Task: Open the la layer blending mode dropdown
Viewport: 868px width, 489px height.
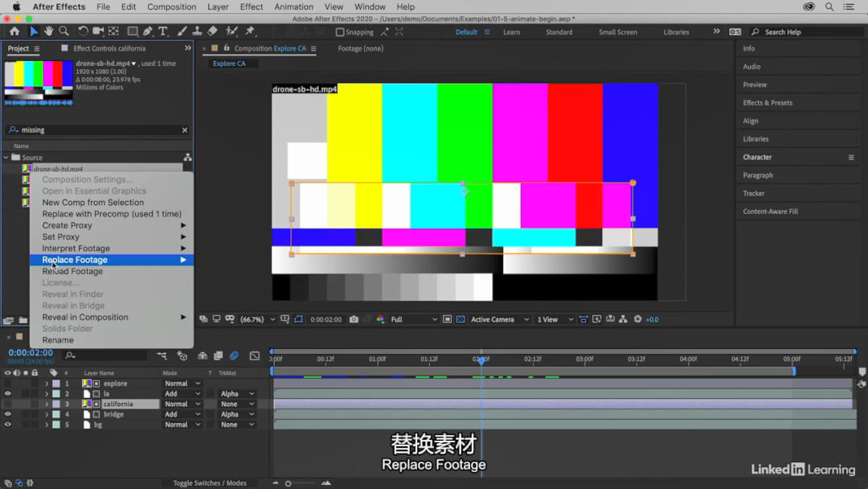Action: 182,394
